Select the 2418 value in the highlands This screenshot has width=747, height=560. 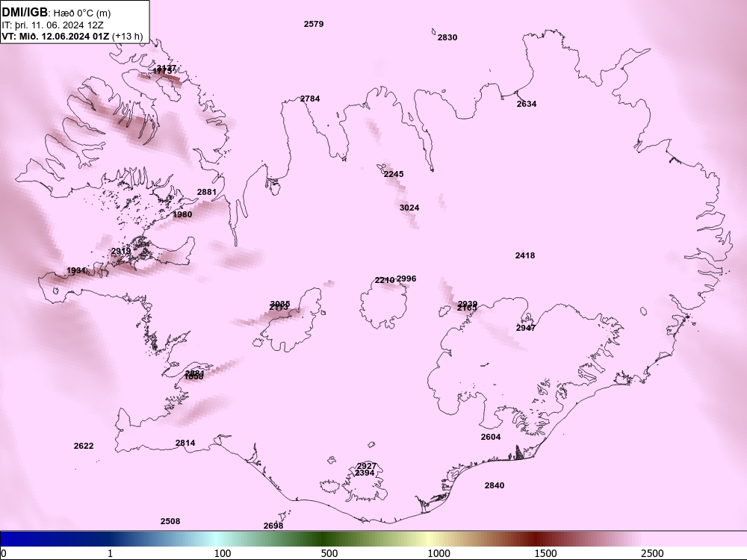(x=525, y=255)
